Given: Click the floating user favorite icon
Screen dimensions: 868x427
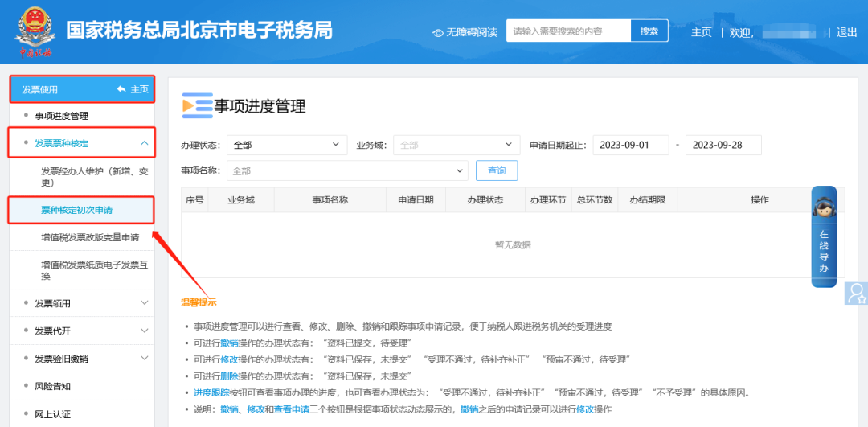Looking at the screenshot, I should pos(857,293).
